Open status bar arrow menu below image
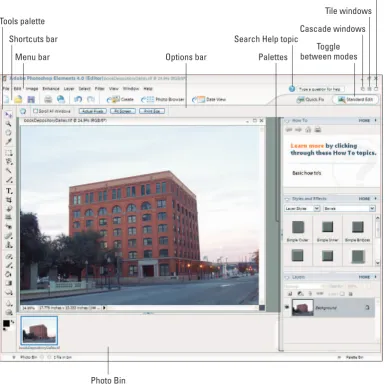 [104, 308]
